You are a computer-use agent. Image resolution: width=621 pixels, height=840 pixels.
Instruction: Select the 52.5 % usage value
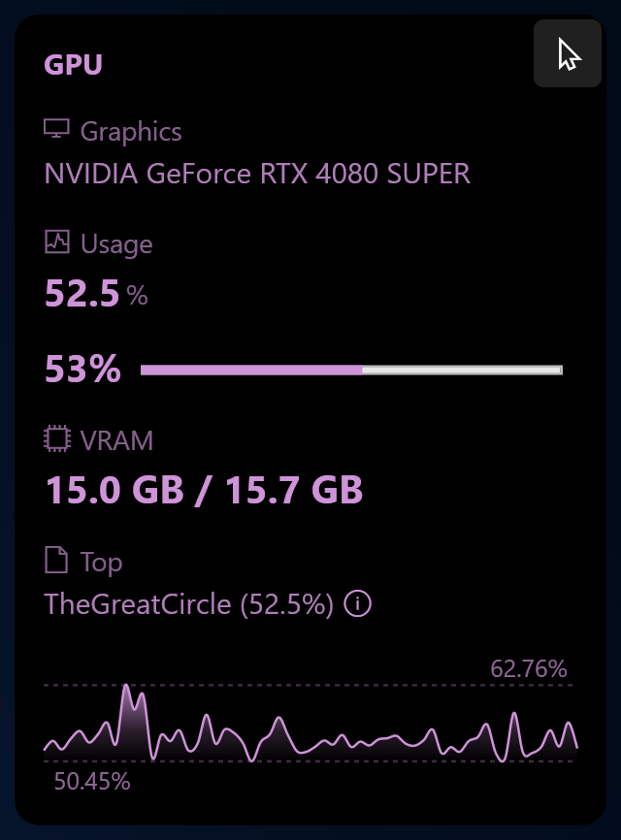pos(94,293)
